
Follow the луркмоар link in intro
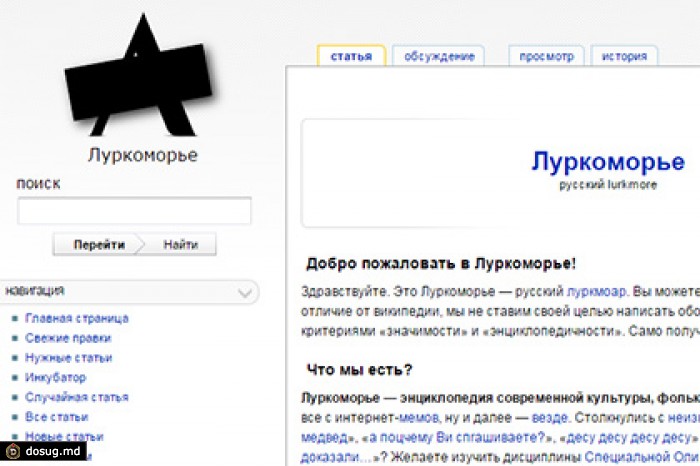point(597,291)
